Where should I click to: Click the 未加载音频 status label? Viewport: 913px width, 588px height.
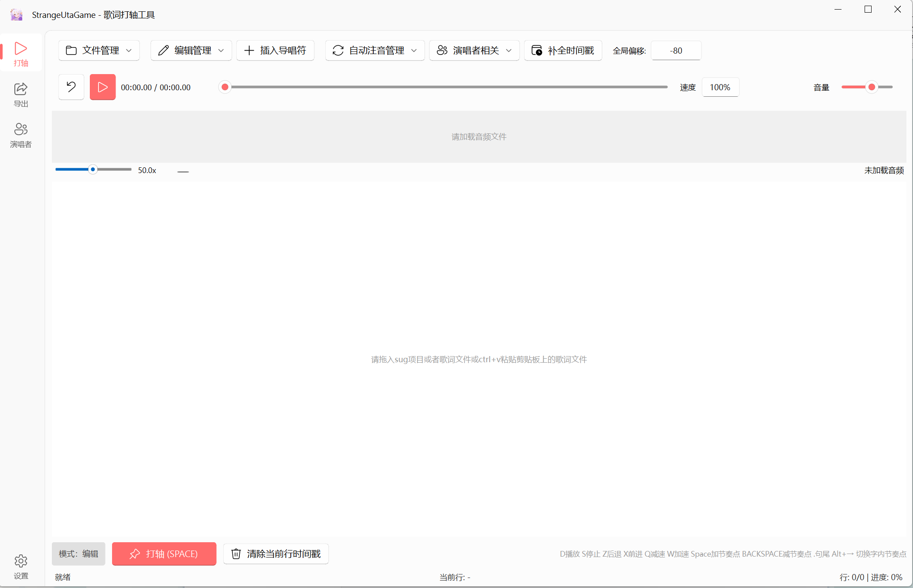tap(884, 170)
